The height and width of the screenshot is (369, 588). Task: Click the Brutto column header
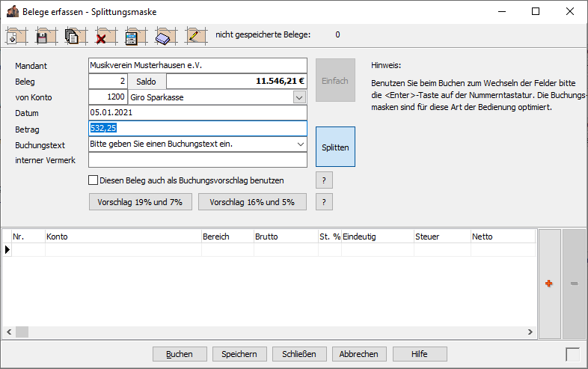tap(284, 237)
